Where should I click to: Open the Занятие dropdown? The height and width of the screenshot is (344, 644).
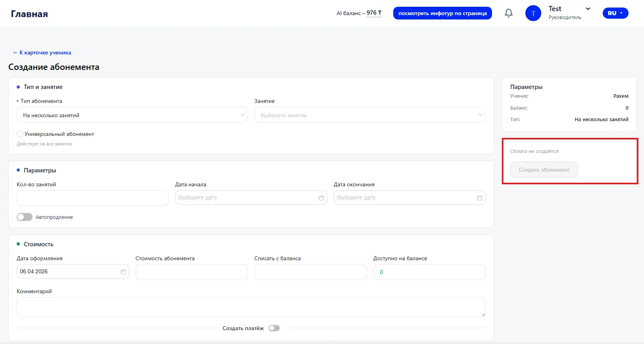point(370,115)
